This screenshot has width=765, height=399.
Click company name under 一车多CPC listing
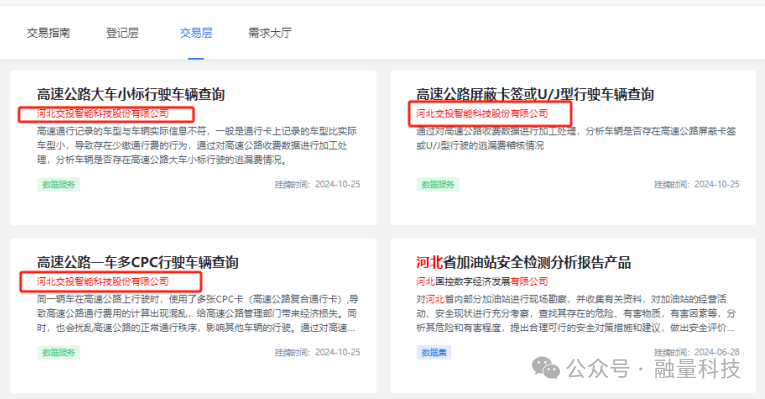(103, 281)
